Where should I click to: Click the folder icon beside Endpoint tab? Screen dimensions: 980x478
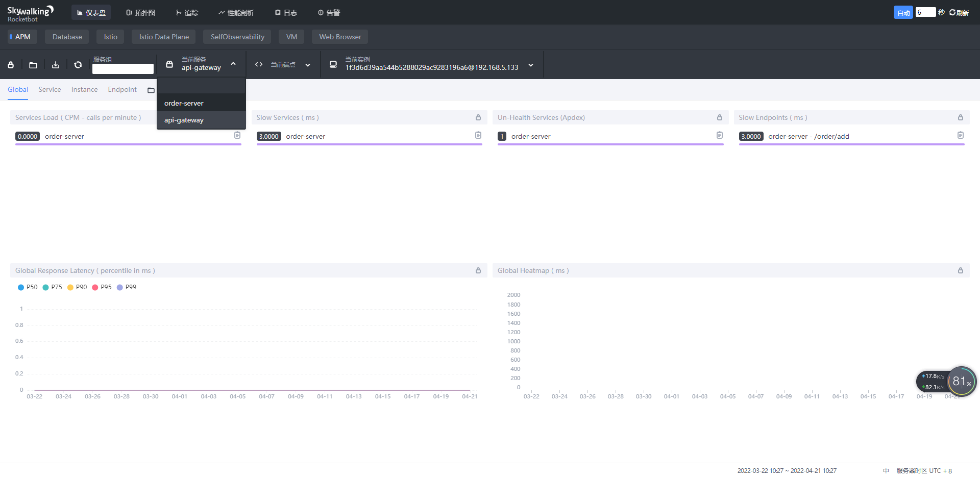[151, 90]
